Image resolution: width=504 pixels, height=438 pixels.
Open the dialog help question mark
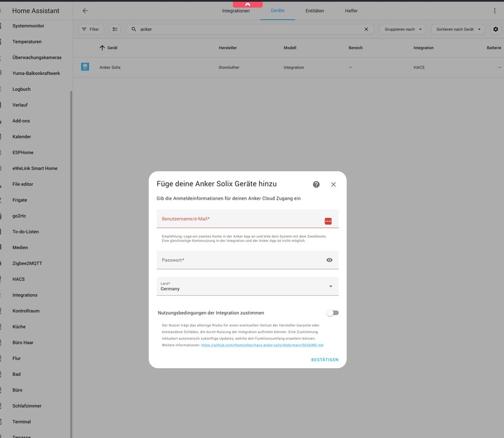(x=316, y=184)
